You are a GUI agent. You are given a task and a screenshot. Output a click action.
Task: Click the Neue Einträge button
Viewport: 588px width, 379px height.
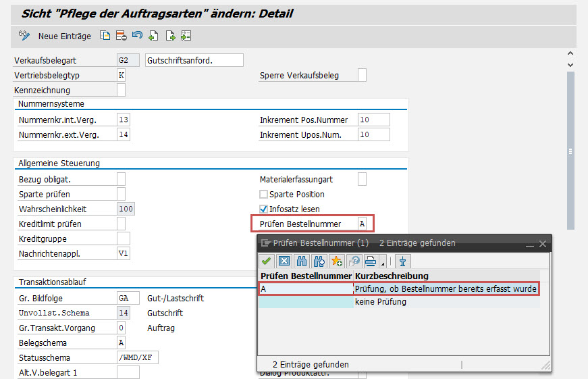point(65,36)
